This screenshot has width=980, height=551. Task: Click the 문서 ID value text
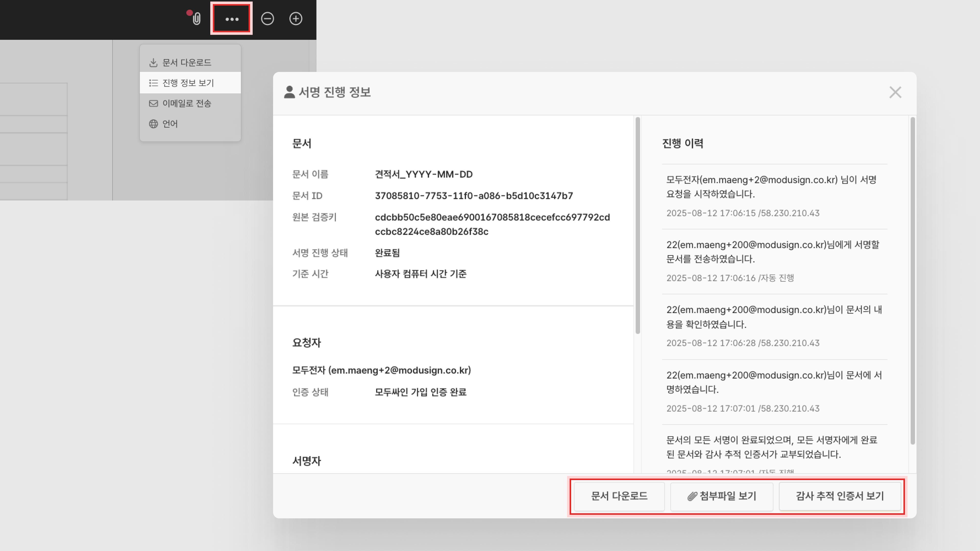(x=474, y=196)
